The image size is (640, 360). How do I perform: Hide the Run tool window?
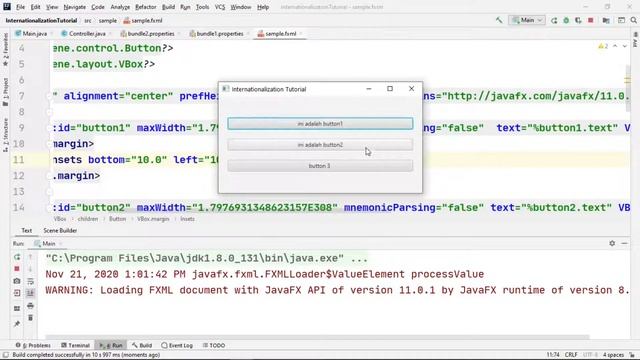(624, 243)
